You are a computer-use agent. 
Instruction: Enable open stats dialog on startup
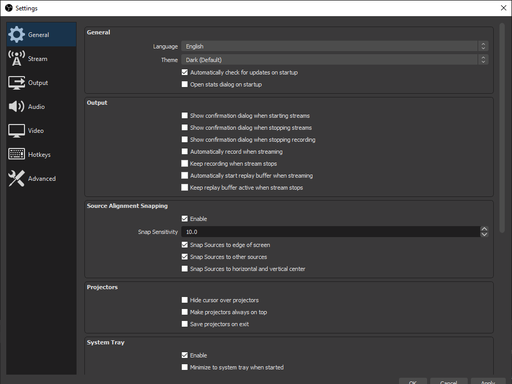point(185,84)
